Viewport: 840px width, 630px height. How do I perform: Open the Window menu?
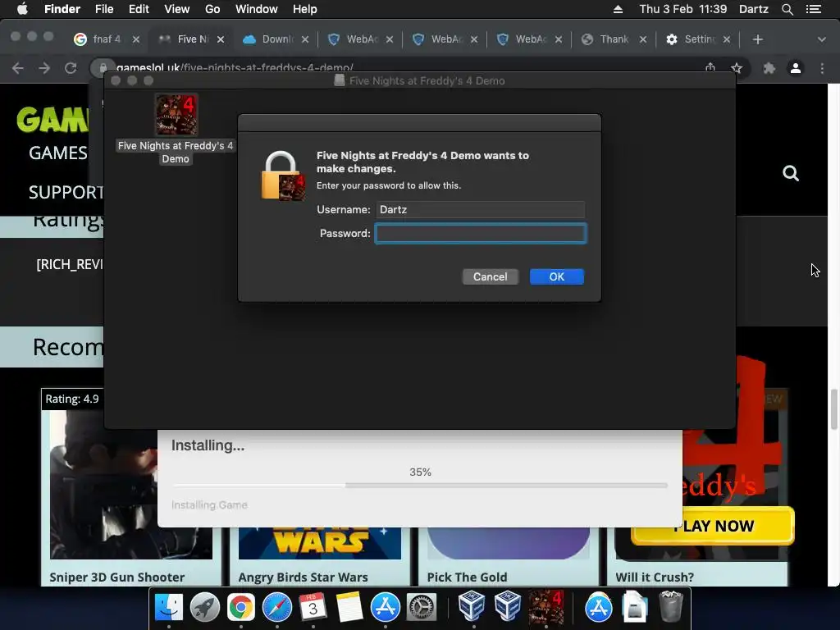257,9
